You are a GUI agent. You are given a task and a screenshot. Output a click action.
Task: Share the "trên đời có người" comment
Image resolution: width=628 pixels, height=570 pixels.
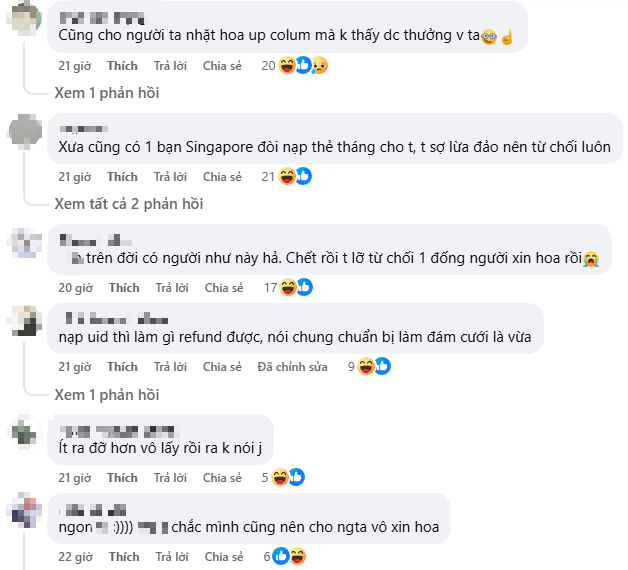[x=224, y=288]
